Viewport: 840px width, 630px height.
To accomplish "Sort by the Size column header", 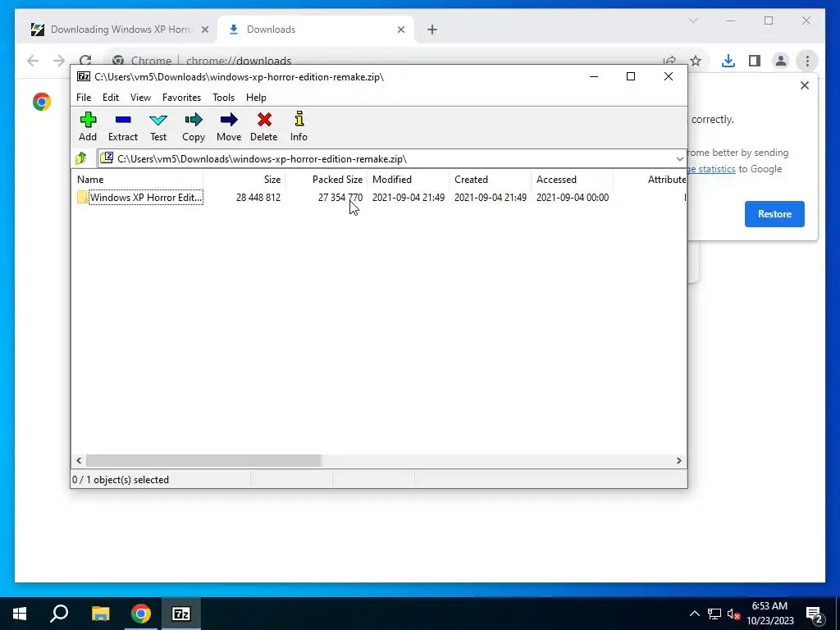I will click(244, 180).
